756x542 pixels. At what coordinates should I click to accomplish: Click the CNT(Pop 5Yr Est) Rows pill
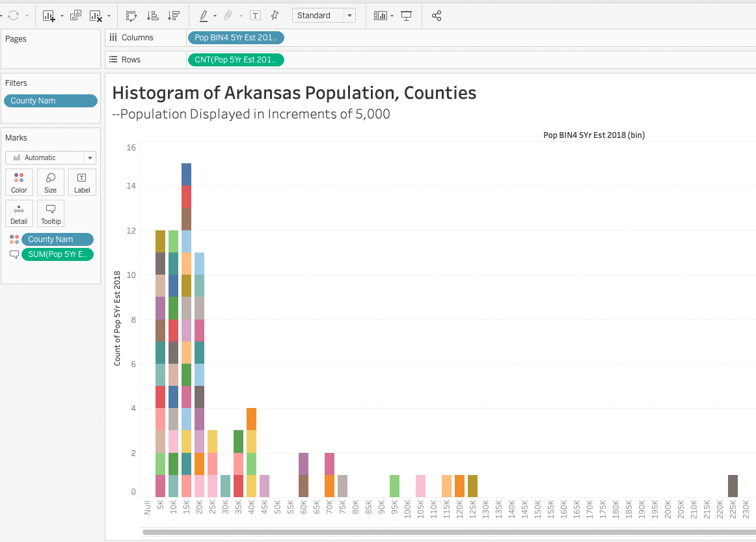pos(235,60)
